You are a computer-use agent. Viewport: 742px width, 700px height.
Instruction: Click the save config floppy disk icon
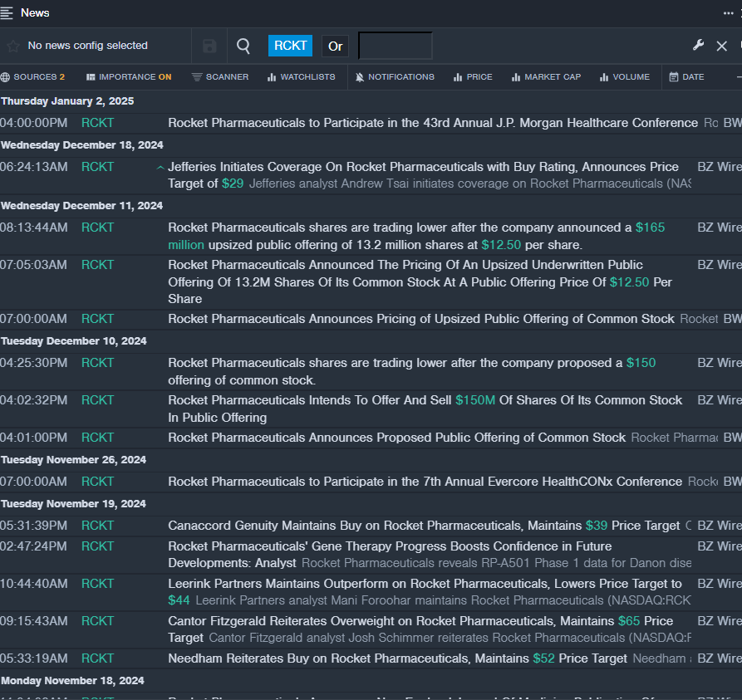tap(209, 47)
